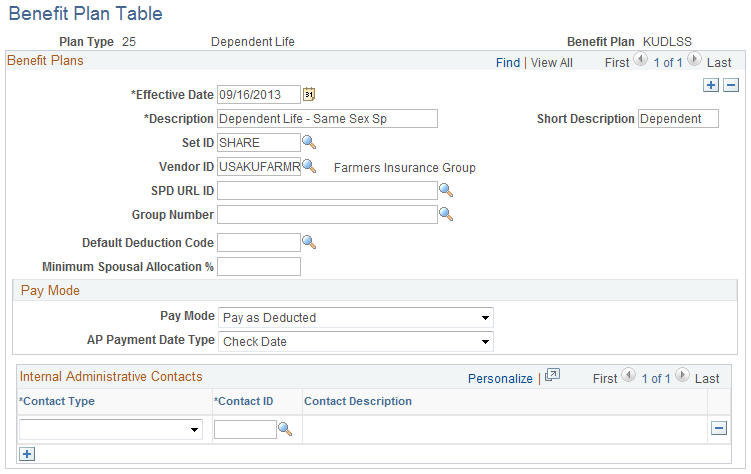
Task: Open contacts grid in new window icon
Action: [x=552, y=375]
